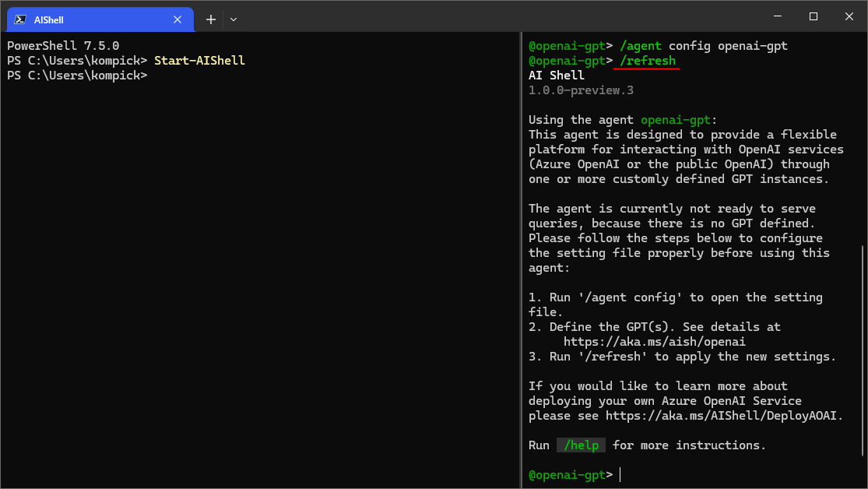Click step 1 'Run /agent config' line
The width and height of the screenshot is (868, 489).
pyautogui.click(x=676, y=304)
